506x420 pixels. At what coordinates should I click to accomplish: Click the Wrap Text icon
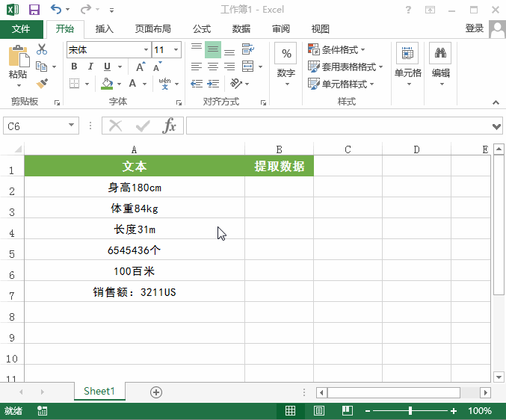pos(248,49)
